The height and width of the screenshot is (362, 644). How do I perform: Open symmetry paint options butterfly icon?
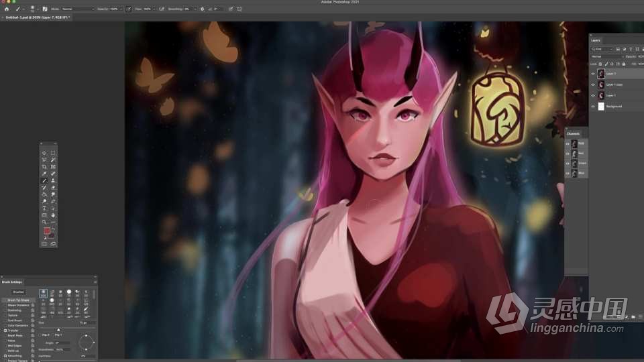pyautogui.click(x=239, y=9)
